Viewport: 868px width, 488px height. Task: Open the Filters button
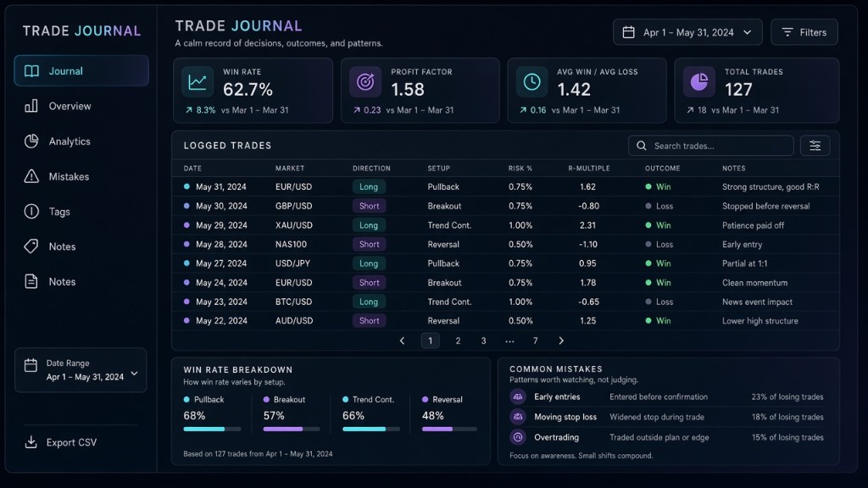click(x=804, y=32)
